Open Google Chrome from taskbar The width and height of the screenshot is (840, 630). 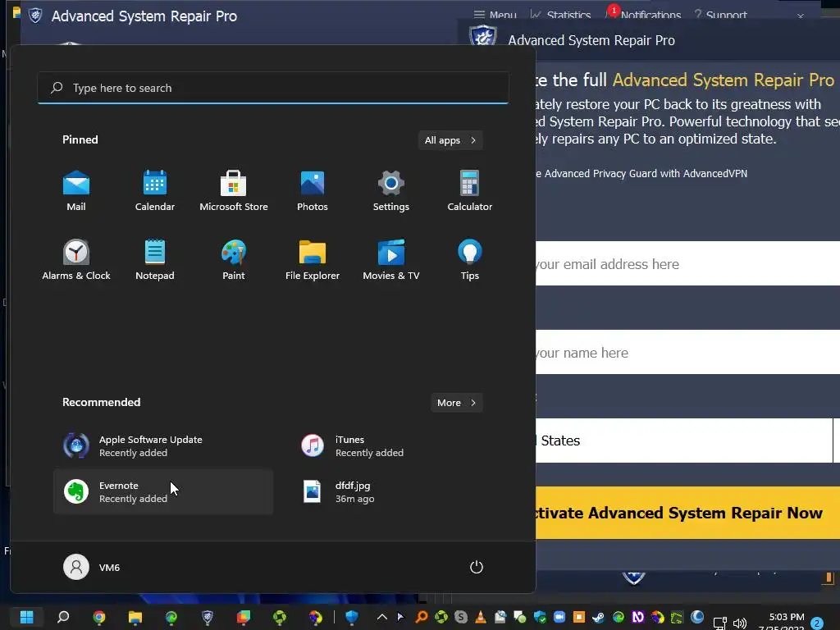click(x=99, y=617)
